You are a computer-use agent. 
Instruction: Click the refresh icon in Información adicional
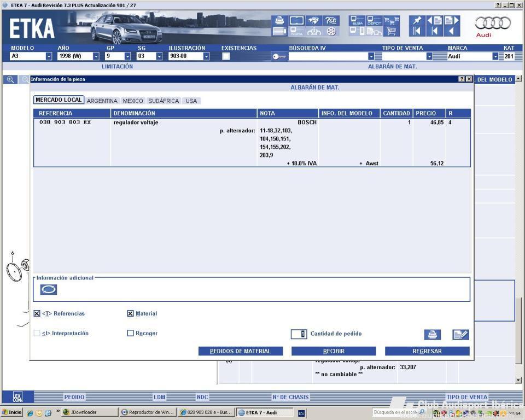point(49,289)
